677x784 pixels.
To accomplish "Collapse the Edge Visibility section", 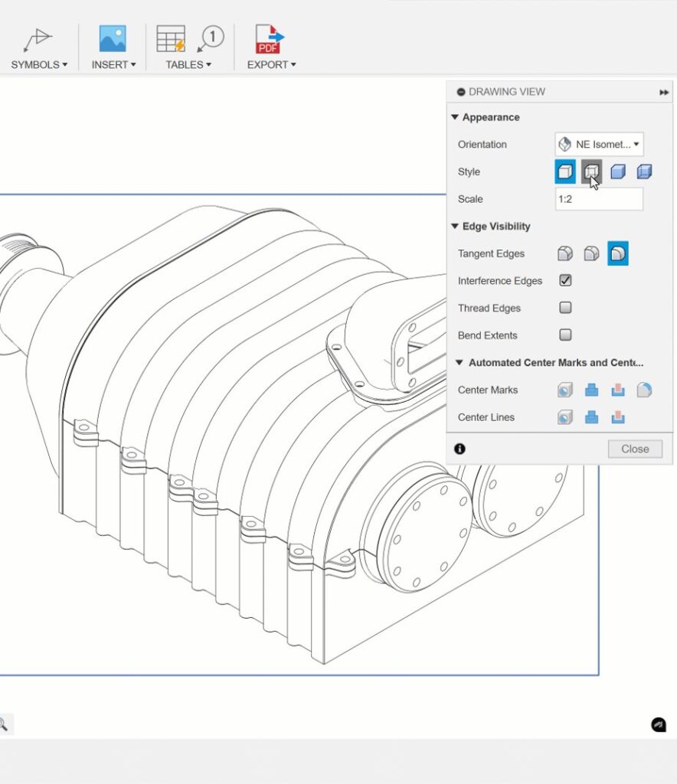I will (x=455, y=227).
